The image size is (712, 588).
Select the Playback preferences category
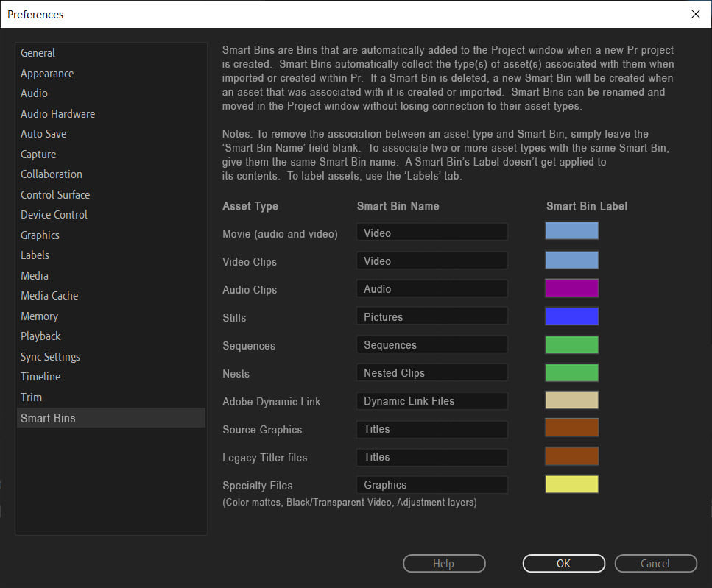40,336
